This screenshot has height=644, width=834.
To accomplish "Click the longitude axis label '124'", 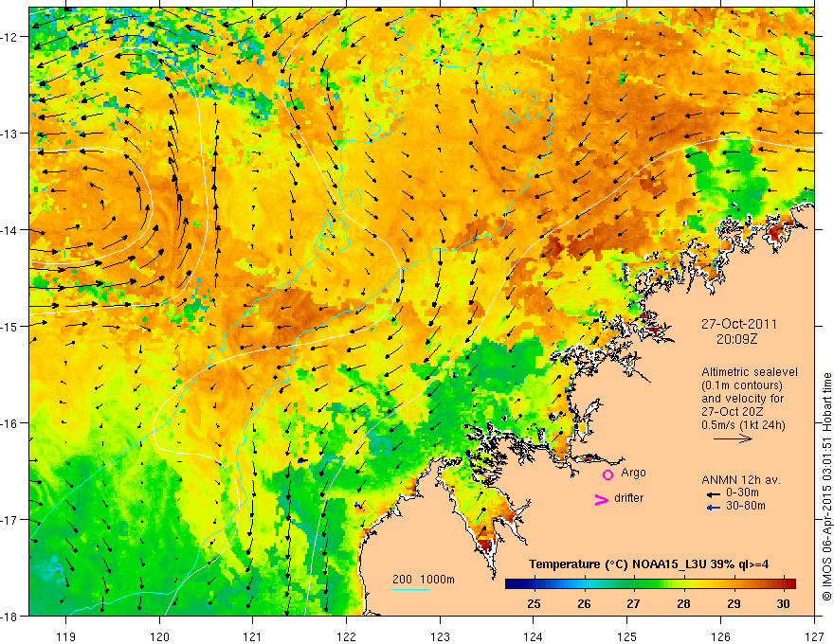I will 534,636.
